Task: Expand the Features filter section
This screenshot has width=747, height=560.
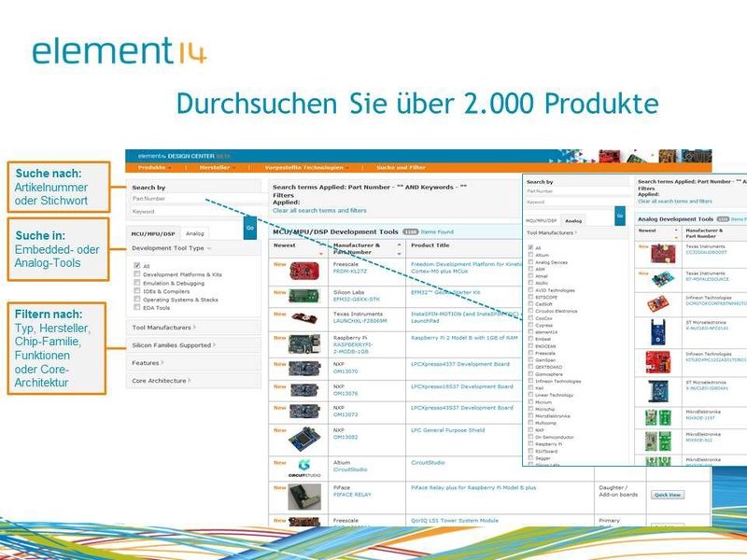Action: click(x=148, y=363)
